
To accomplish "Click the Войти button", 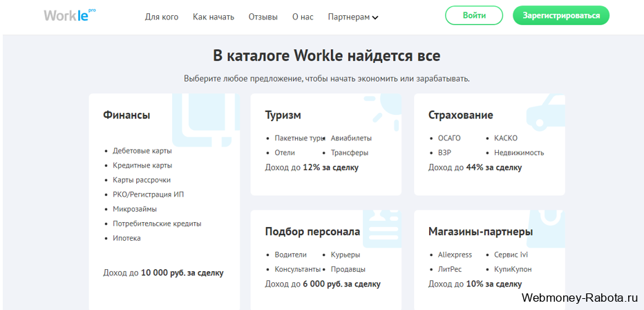I will pyautogui.click(x=474, y=16).
